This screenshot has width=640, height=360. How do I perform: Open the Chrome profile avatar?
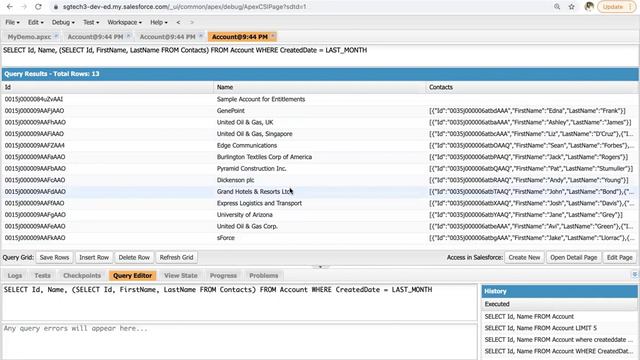click(589, 7)
